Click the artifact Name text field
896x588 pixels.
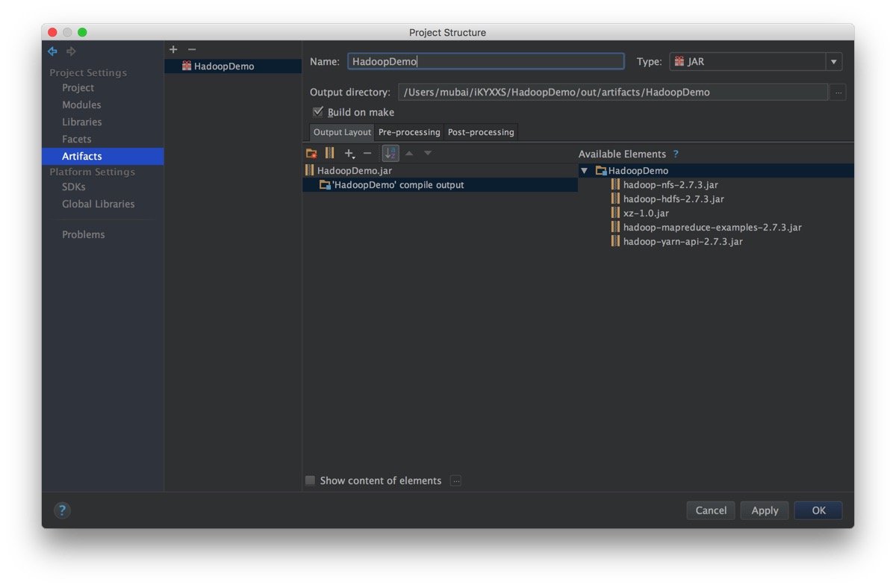point(485,62)
